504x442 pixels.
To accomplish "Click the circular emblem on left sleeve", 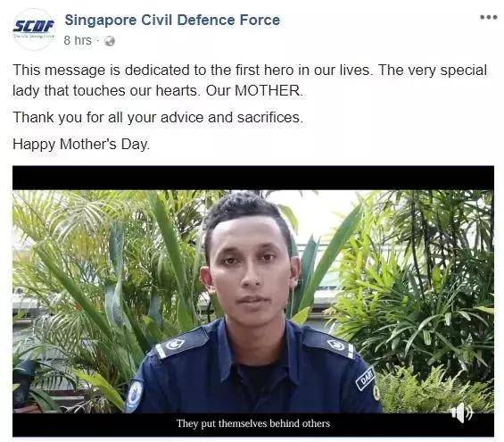I will (x=135, y=394).
